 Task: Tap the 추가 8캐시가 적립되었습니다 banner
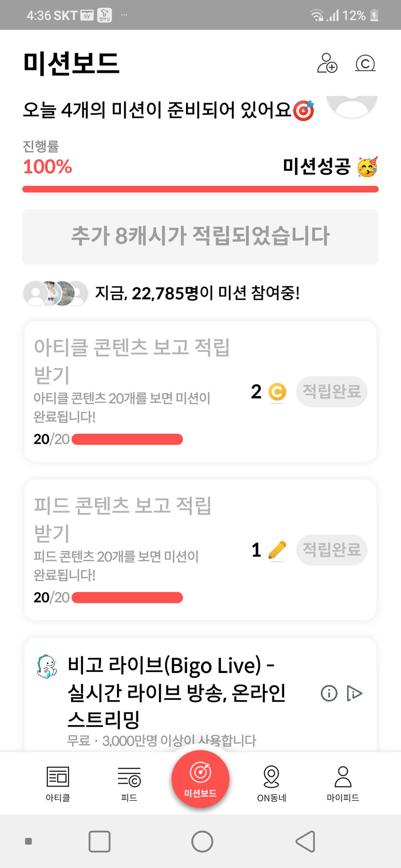point(200,237)
